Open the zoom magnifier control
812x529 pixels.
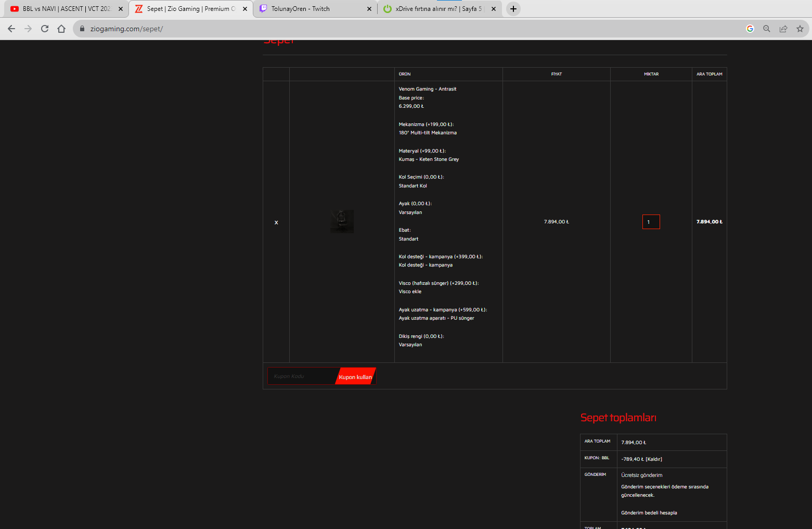pos(767,29)
